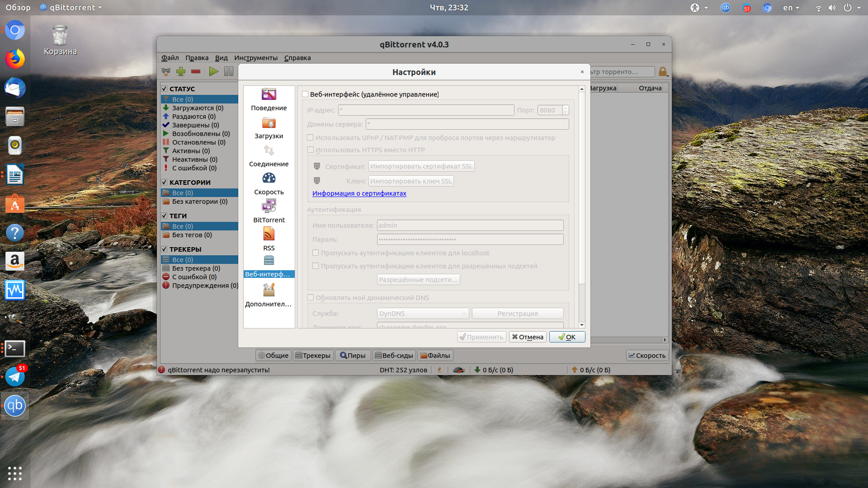Image resolution: width=868 pixels, height=488 pixels.
Task: Open Ubuntu Software from the dock
Action: point(15,204)
